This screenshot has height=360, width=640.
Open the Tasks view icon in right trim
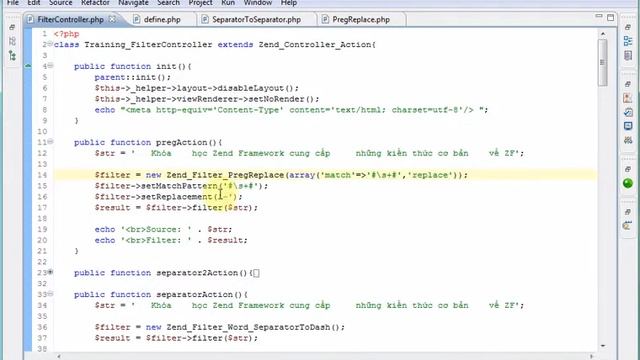click(628, 112)
